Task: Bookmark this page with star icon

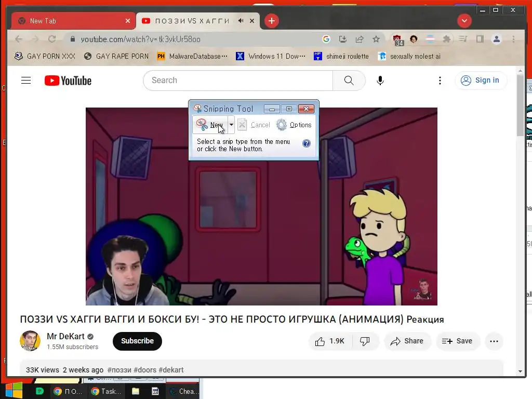Action: pyautogui.click(x=376, y=39)
